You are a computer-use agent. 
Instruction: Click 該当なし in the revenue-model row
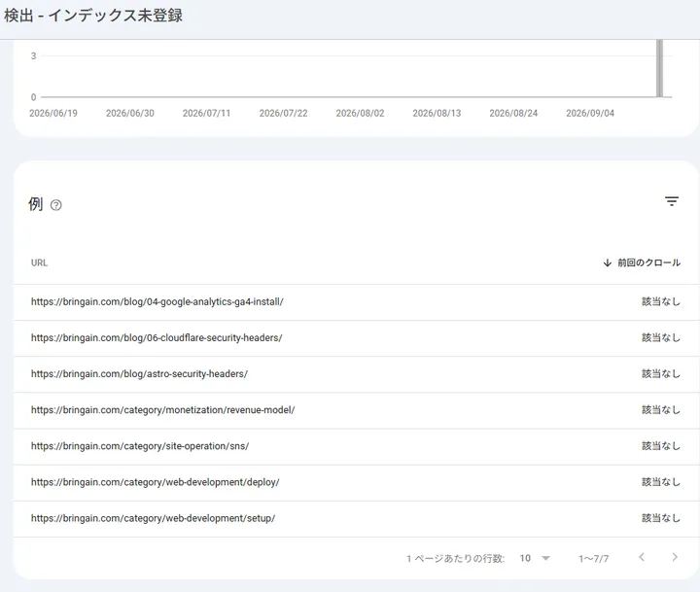click(661, 410)
